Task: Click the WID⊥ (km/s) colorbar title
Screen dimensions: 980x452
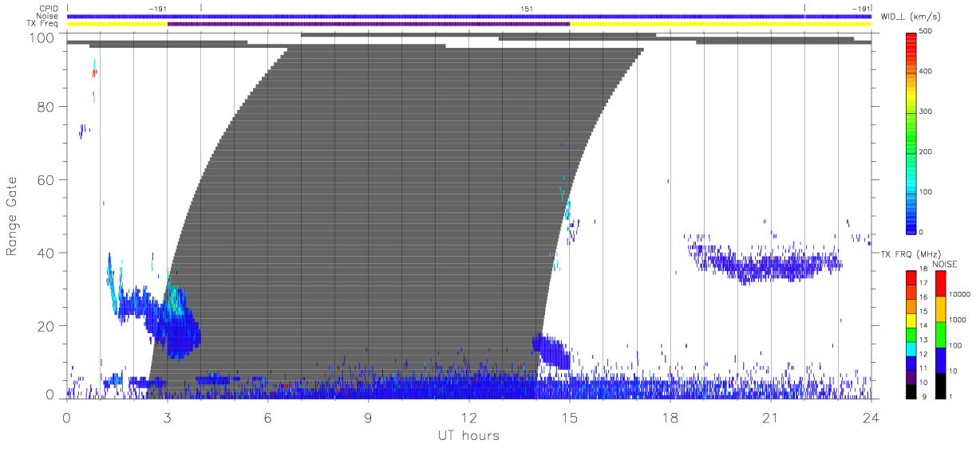Action: tap(911, 16)
